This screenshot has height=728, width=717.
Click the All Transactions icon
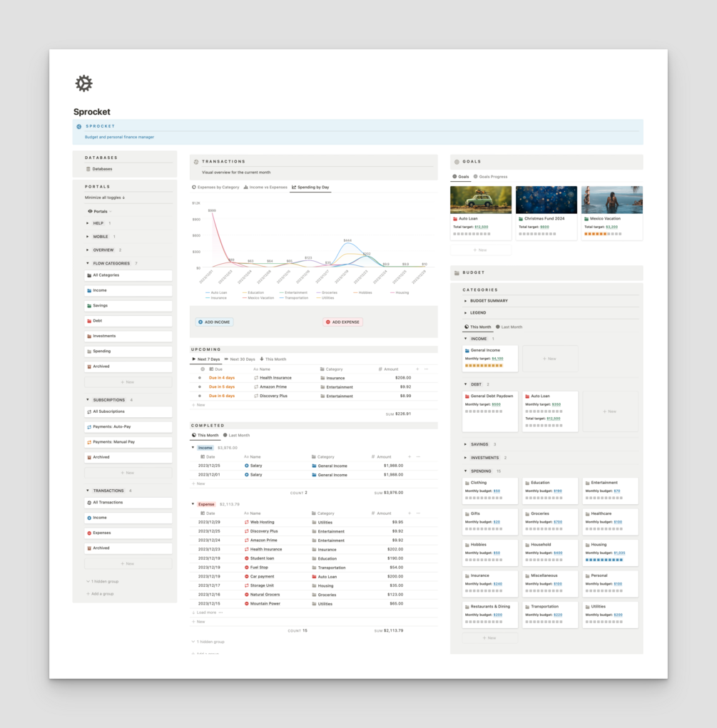pos(89,503)
